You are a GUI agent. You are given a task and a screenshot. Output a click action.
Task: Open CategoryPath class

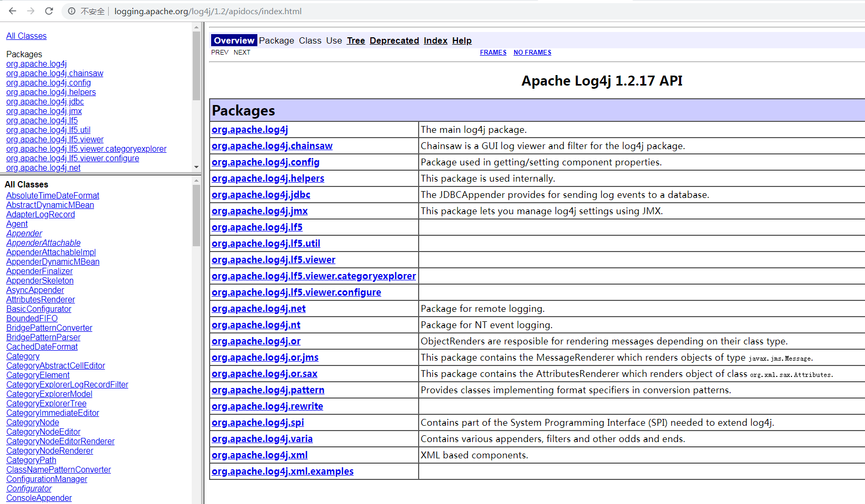(31, 460)
